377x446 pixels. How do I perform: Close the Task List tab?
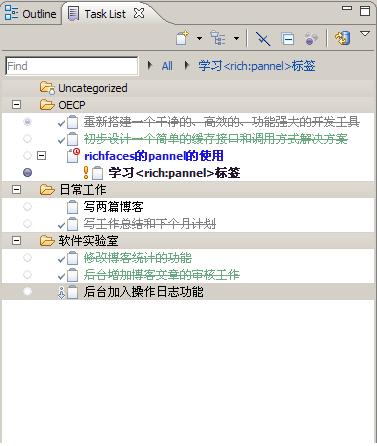click(x=139, y=13)
